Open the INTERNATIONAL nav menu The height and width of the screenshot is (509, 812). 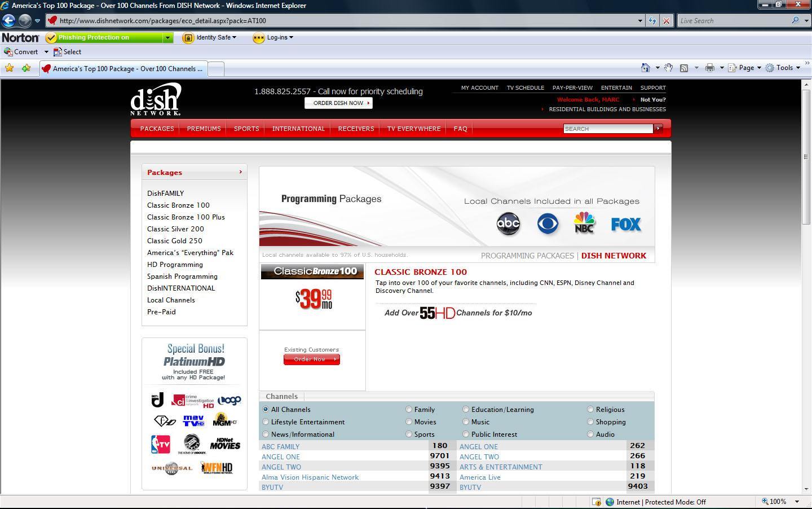tap(298, 129)
